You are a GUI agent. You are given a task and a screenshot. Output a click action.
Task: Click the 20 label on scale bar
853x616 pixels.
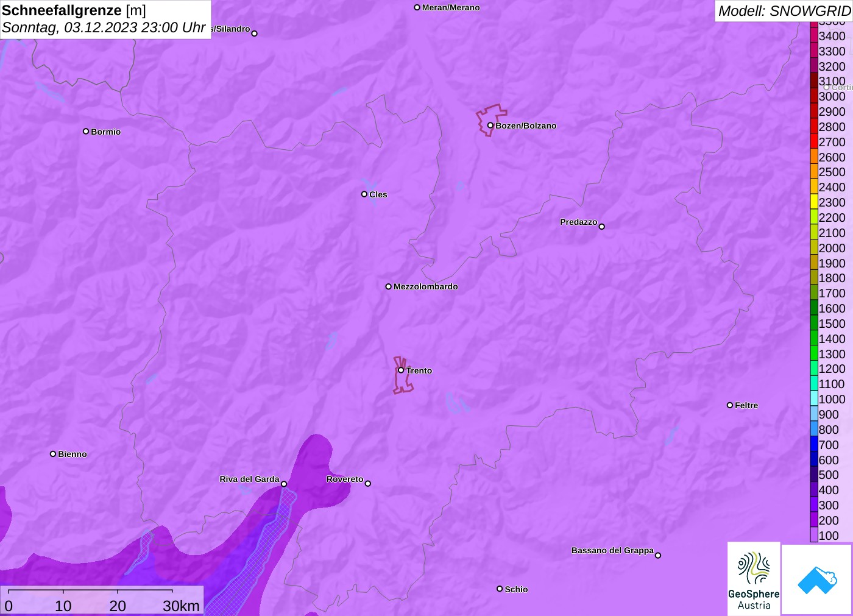(118, 606)
